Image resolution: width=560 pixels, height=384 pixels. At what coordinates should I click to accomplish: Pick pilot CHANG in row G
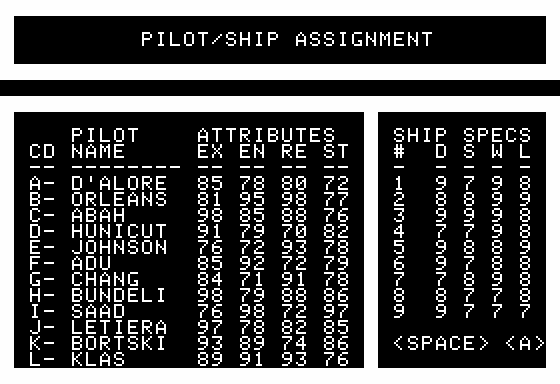coord(105,279)
